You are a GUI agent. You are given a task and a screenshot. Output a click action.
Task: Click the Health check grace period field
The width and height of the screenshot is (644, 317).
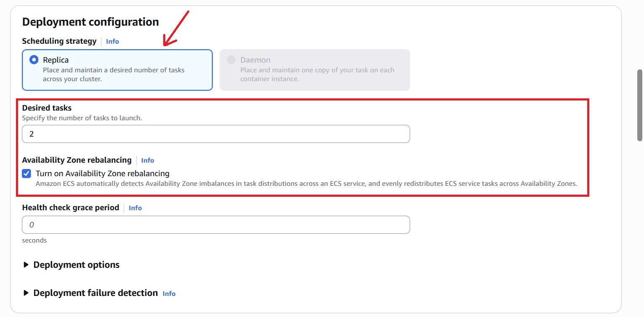pos(215,225)
